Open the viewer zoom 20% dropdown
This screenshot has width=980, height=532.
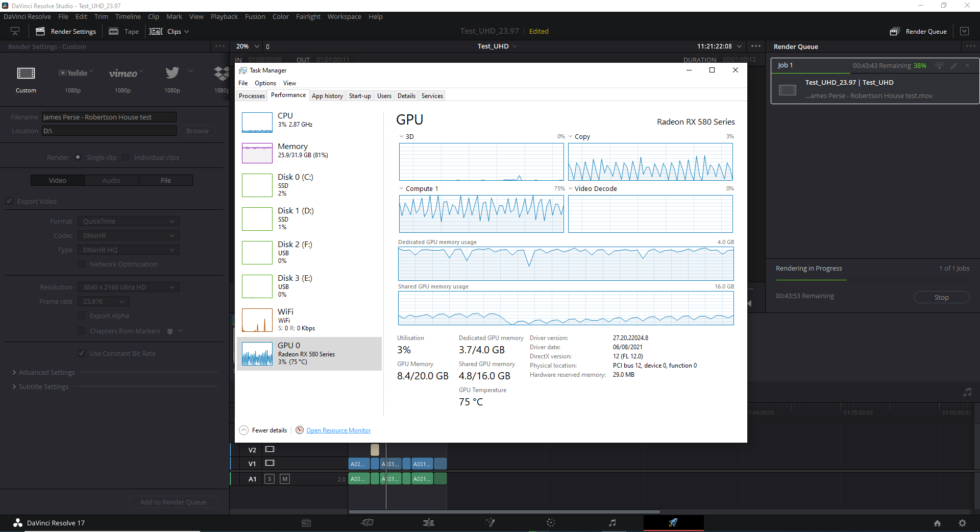coord(248,46)
